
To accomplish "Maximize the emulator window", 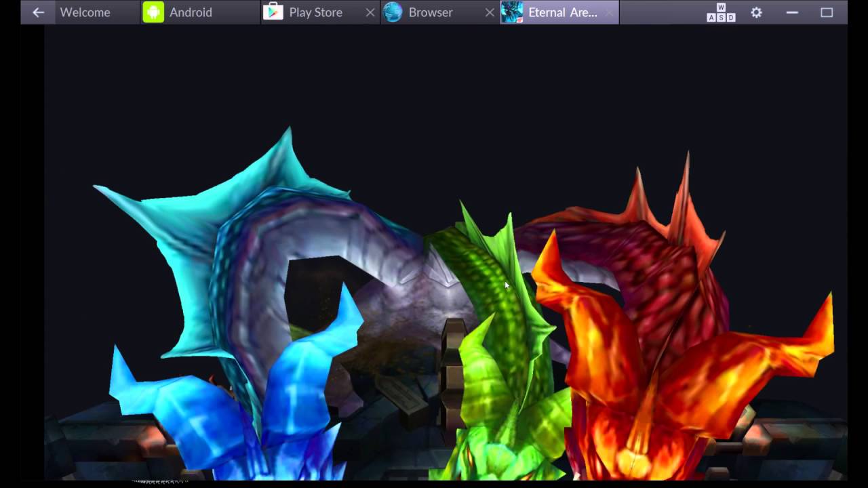I will pyautogui.click(x=827, y=12).
